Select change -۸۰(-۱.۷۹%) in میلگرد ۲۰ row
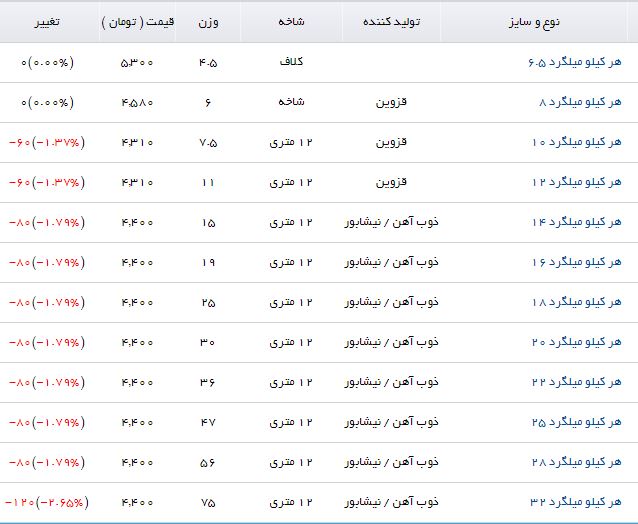This screenshot has width=638, height=524. [47, 343]
